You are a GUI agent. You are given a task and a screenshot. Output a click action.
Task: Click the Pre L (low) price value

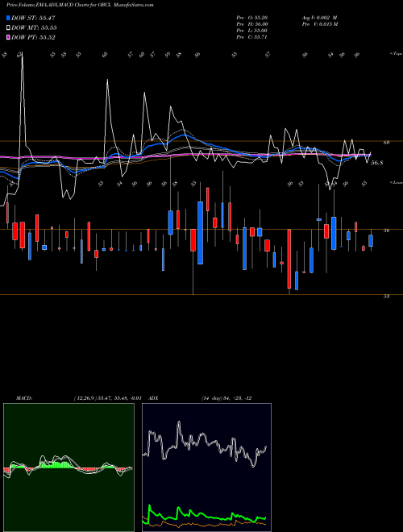coord(252,31)
